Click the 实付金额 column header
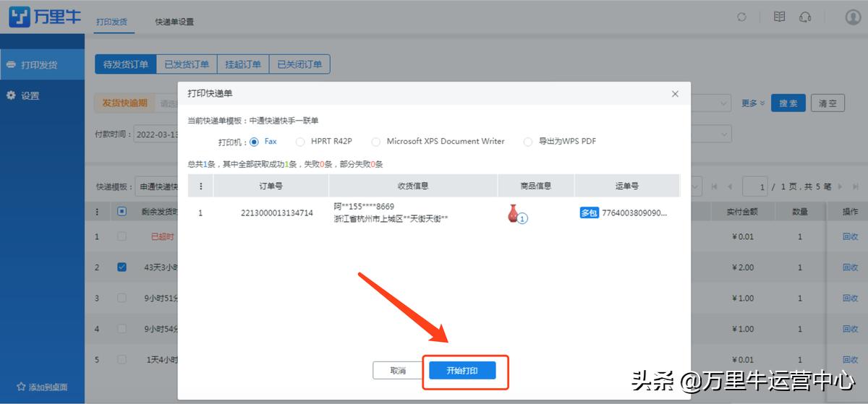Image resolution: width=868 pixels, height=404 pixels. (742, 212)
